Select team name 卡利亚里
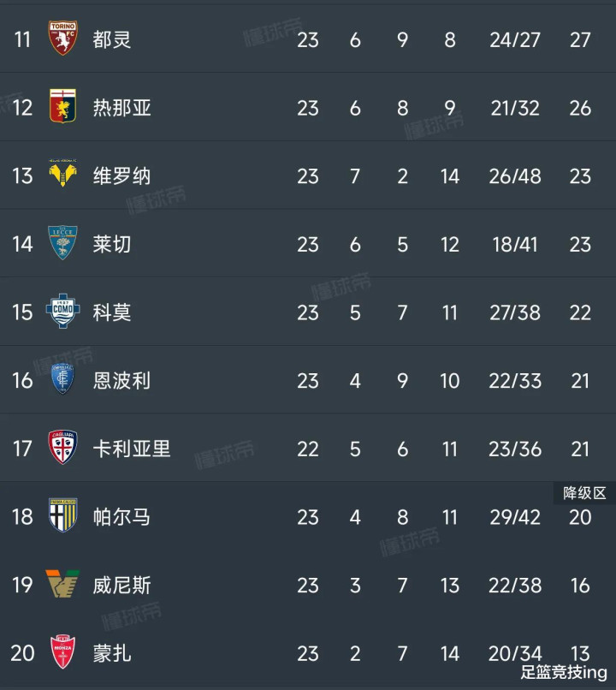This screenshot has width=616, height=690. [132, 449]
